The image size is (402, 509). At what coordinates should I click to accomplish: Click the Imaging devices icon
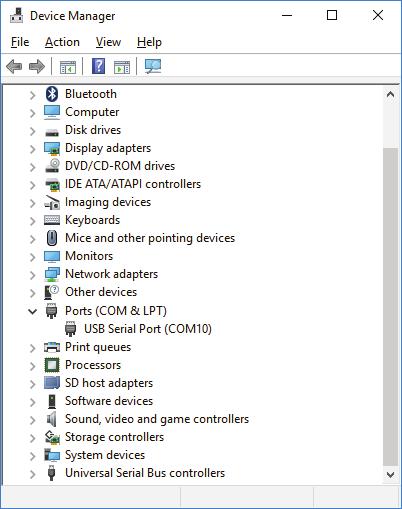[x=52, y=202]
